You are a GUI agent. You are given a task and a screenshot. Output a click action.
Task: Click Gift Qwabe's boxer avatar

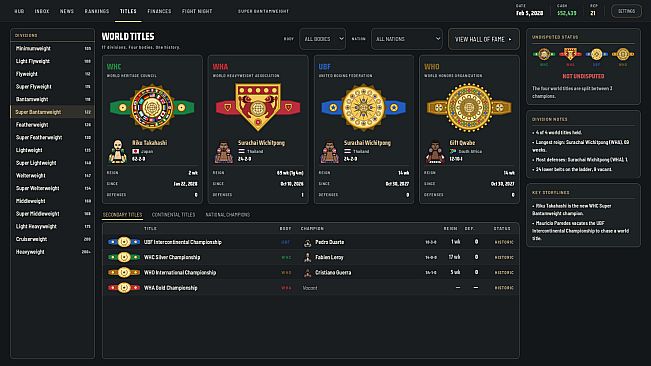point(435,152)
